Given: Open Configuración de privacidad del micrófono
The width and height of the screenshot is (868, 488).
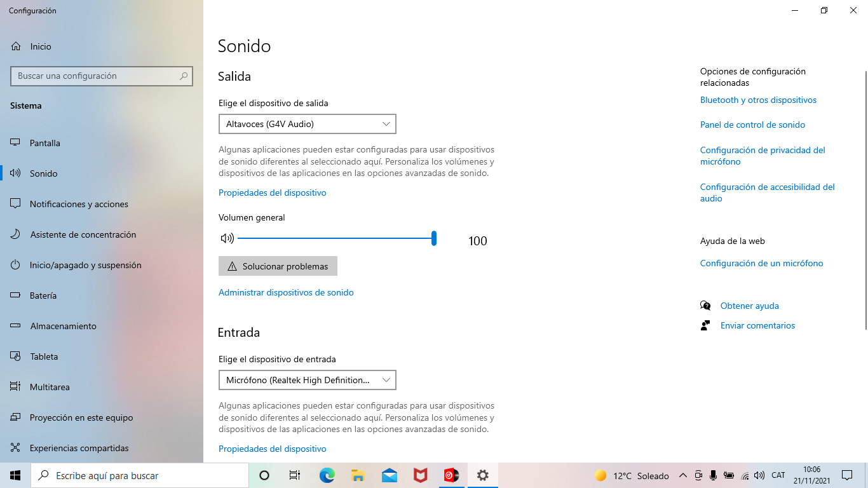Looking at the screenshot, I should pyautogui.click(x=763, y=156).
